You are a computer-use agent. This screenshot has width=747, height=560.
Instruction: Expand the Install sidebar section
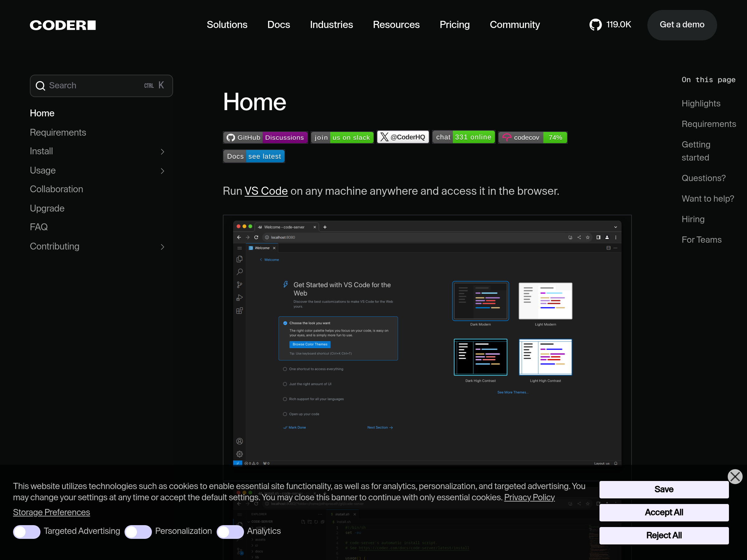tap(162, 152)
